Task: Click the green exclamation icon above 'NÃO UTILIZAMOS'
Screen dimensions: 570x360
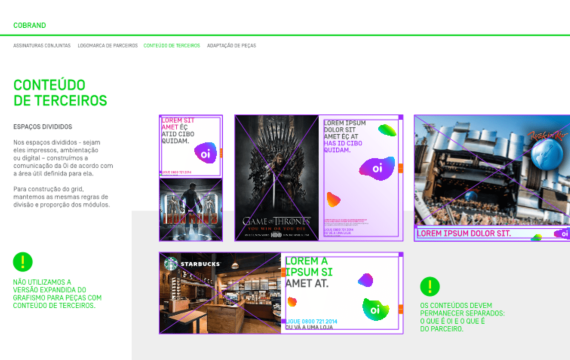Action: (23, 262)
